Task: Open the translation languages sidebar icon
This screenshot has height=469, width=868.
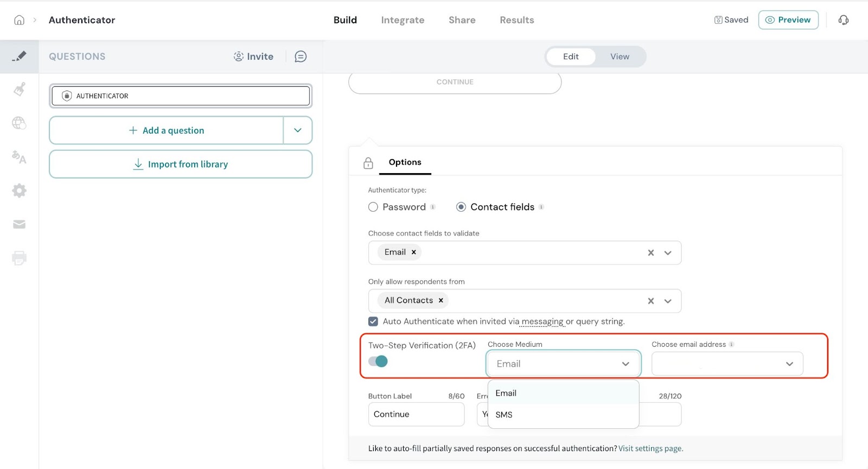Action: [x=19, y=157]
